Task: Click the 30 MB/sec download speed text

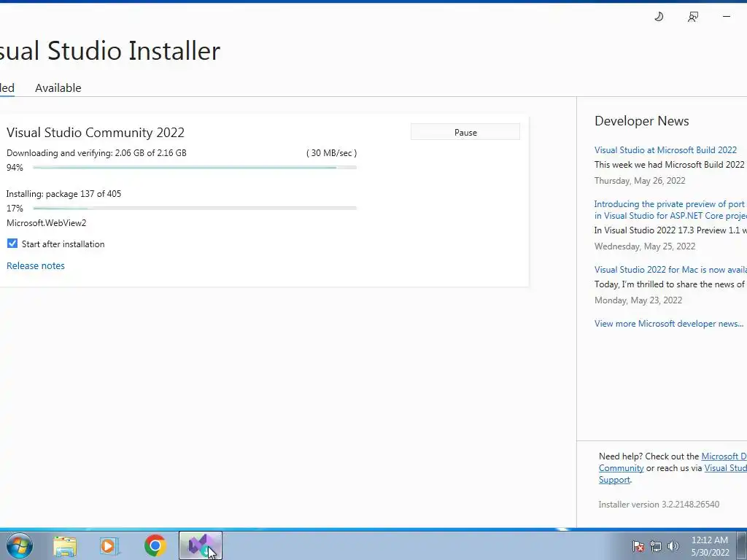Action: pos(332,153)
